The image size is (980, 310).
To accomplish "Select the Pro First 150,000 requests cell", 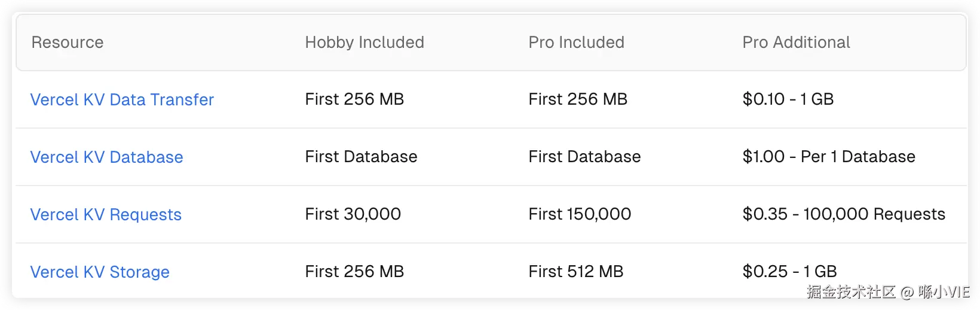I will pos(580,214).
